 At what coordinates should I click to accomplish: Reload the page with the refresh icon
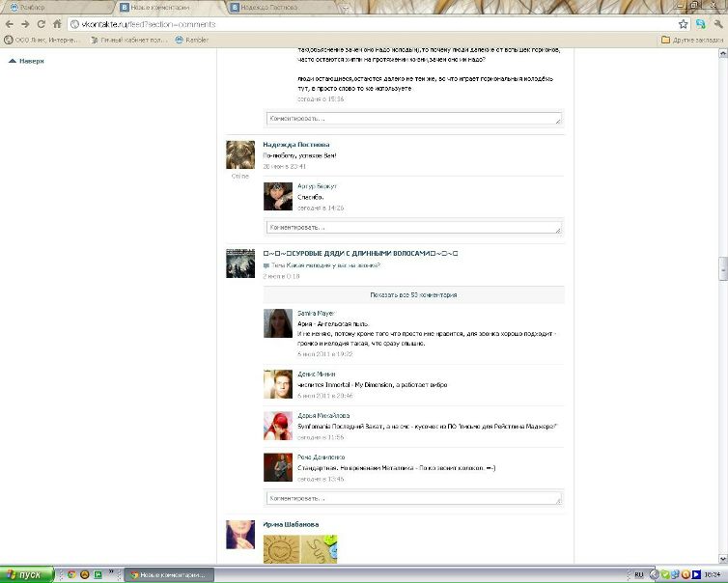(x=42, y=24)
